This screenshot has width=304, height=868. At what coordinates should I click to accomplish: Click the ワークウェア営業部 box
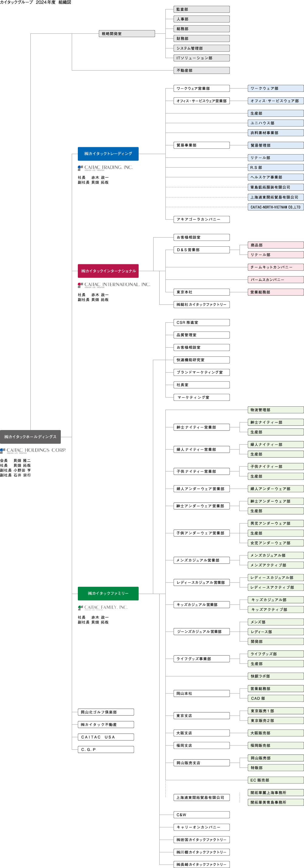tap(202, 88)
